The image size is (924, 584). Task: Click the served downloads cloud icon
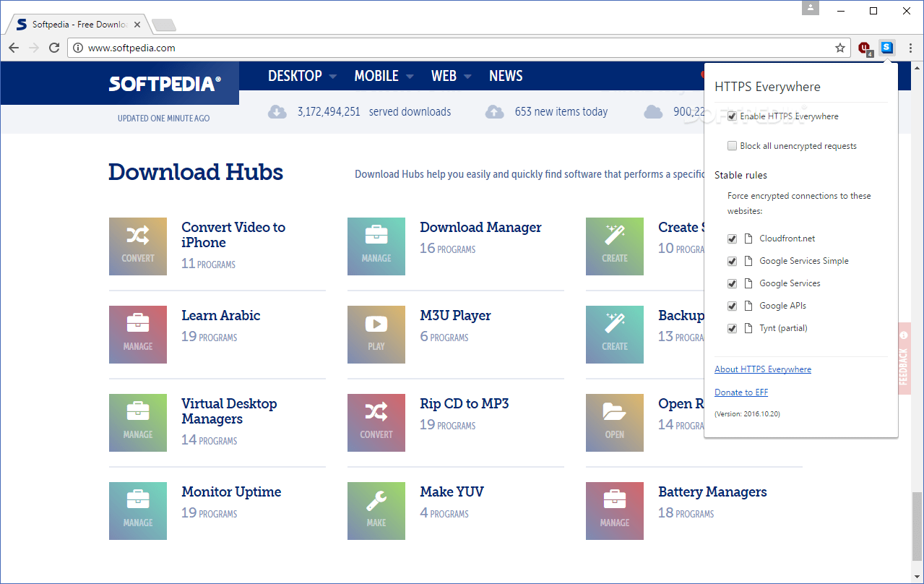[277, 112]
